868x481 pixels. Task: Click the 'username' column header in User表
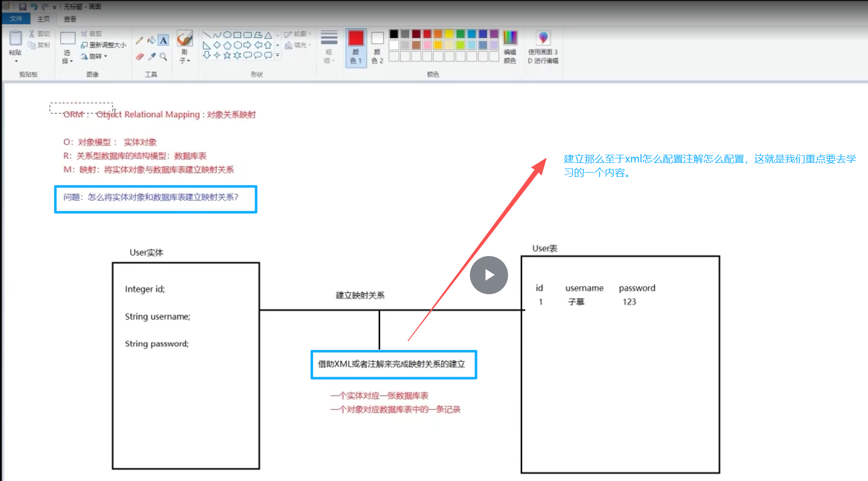[x=584, y=288]
